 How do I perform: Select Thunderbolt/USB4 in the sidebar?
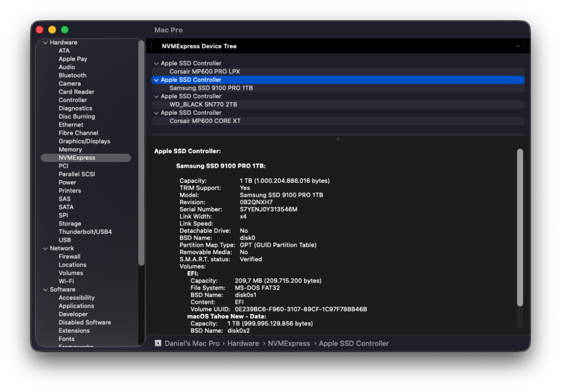(x=85, y=232)
